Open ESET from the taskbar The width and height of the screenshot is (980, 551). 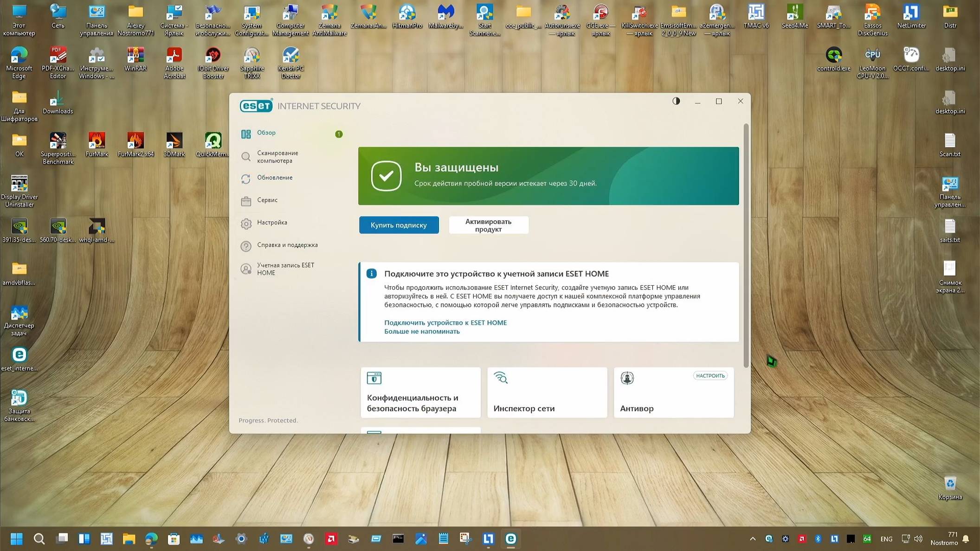coord(510,538)
